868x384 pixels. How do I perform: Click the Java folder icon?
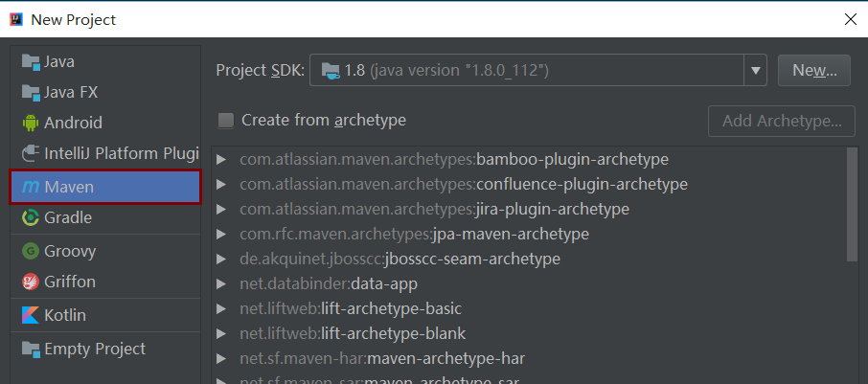pos(31,61)
